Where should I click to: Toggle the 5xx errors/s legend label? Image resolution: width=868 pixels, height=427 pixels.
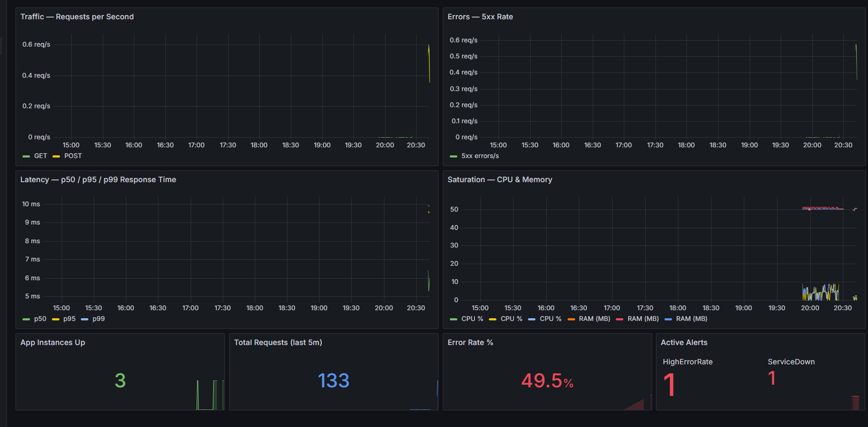pyautogui.click(x=480, y=156)
